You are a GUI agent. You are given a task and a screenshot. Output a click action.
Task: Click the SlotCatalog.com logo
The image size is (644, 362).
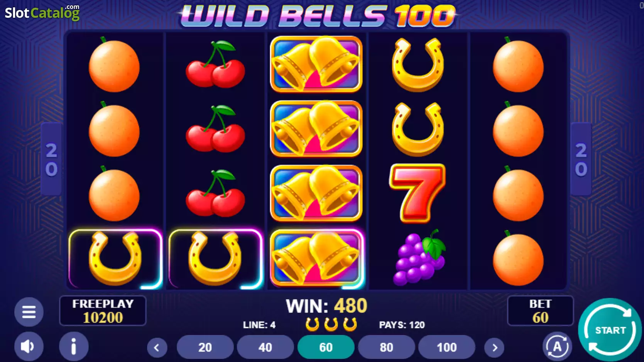pos(42,12)
